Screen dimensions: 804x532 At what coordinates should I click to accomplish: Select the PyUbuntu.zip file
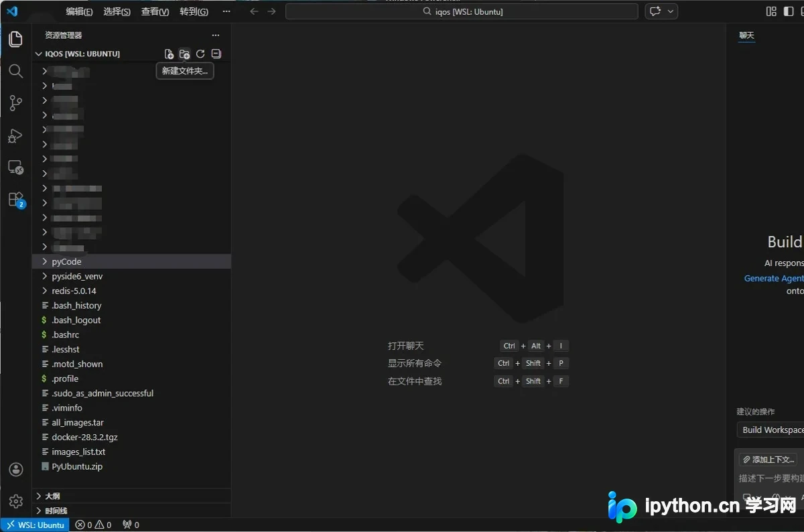pos(131,466)
